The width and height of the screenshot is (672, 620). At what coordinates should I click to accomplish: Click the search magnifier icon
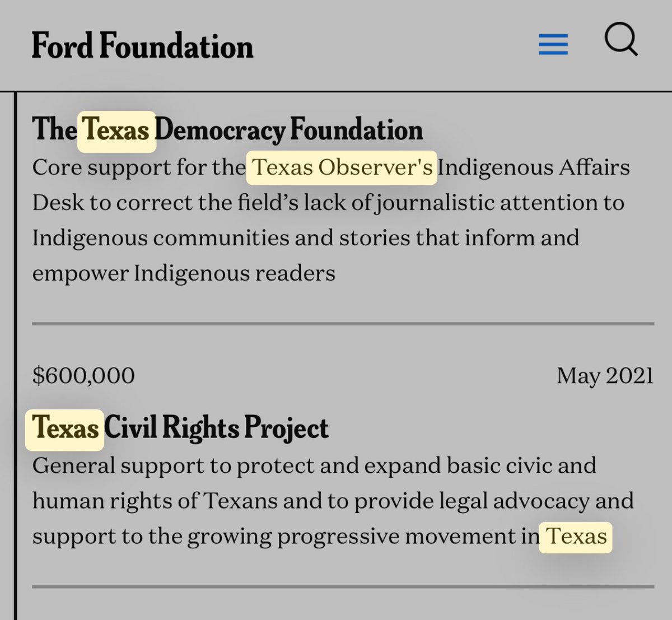(x=621, y=41)
